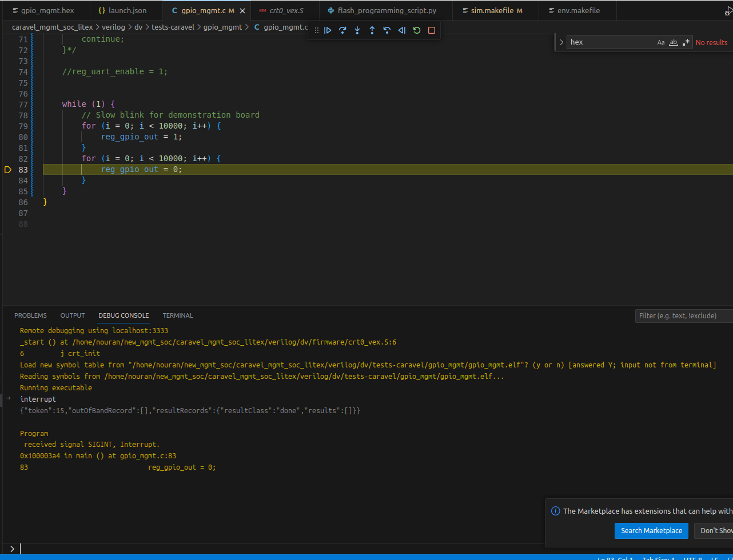Toggle Match Case in find widget
This screenshot has height=560, width=733.
(661, 42)
